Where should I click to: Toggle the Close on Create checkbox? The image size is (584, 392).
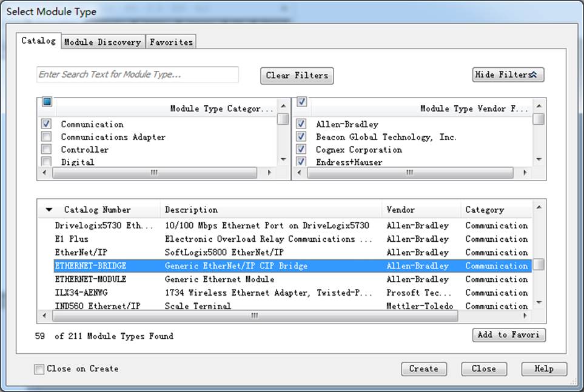coord(39,369)
